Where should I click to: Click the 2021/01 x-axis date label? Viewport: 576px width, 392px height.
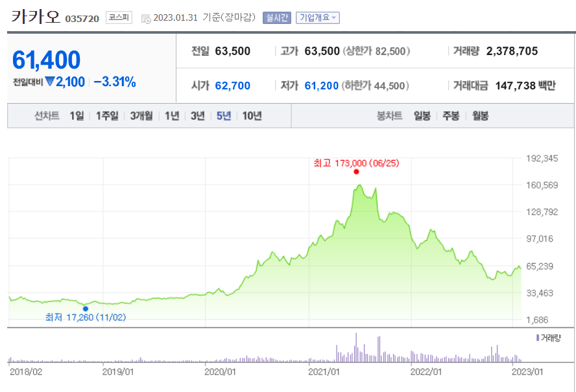(324, 372)
